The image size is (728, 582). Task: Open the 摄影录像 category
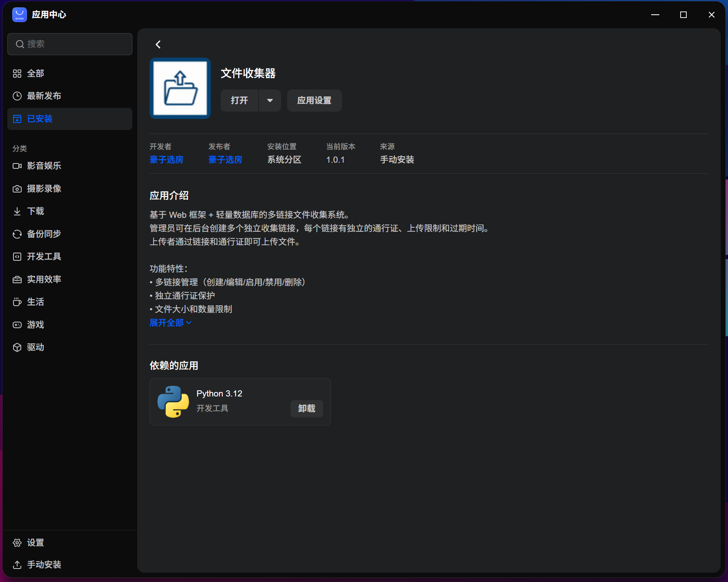click(x=70, y=189)
